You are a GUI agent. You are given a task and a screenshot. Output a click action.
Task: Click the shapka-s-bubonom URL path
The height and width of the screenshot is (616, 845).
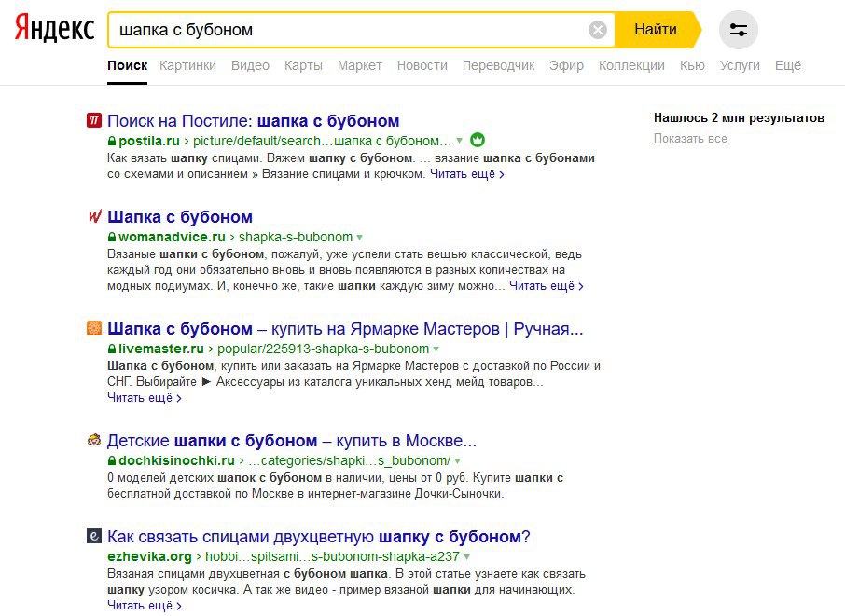296,237
